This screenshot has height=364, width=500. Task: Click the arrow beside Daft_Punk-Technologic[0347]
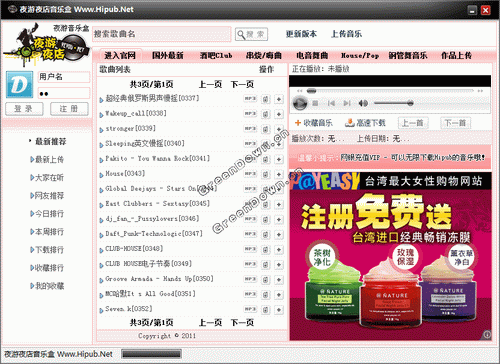point(101,235)
